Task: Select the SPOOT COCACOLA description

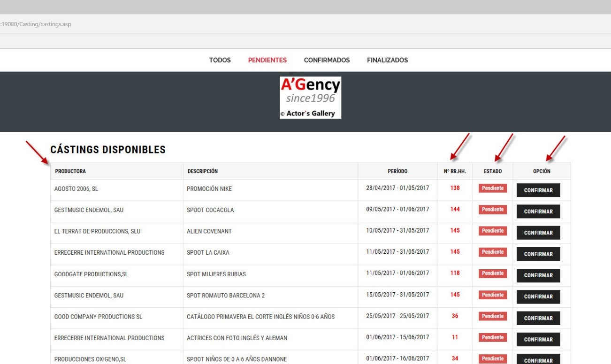Action: (x=210, y=210)
